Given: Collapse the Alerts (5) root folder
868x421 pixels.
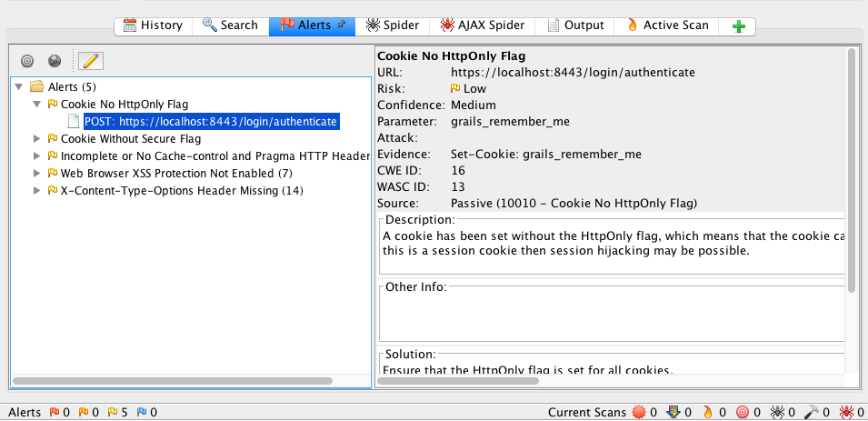Looking at the screenshot, I should click(x=19, y=87).
